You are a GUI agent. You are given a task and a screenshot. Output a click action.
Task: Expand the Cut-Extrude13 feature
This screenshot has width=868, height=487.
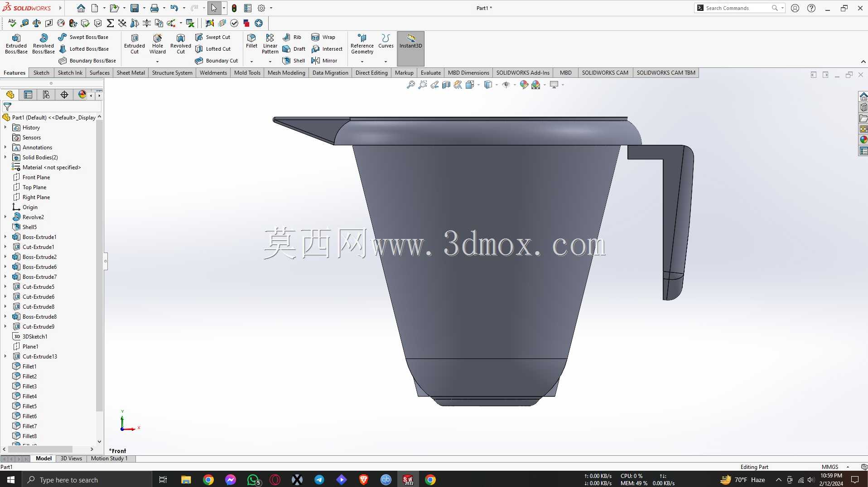[x=5, y=357]
